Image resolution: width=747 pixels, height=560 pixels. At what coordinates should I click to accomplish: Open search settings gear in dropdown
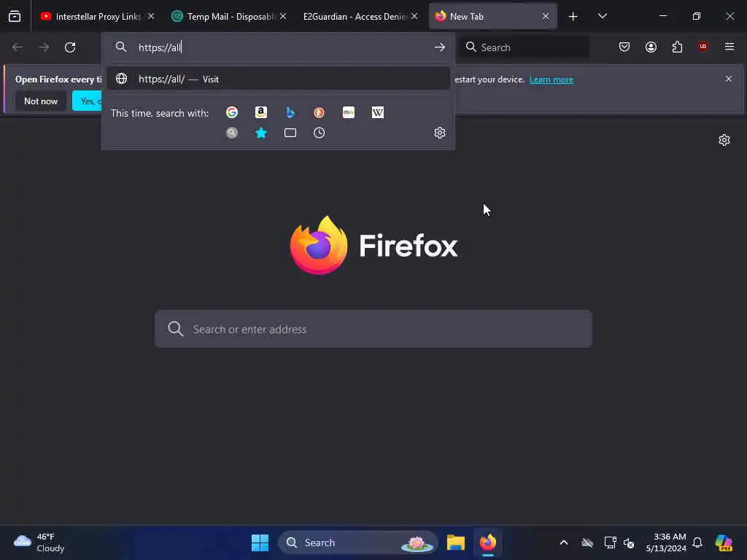click(x=440, y=133)
